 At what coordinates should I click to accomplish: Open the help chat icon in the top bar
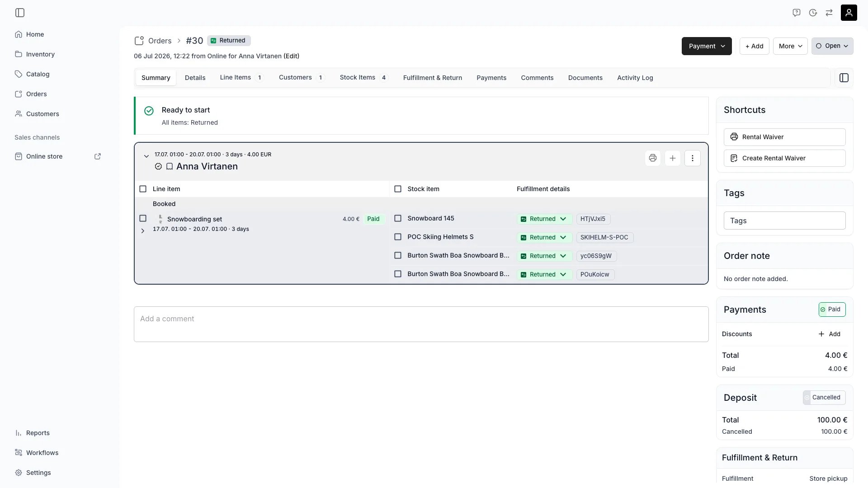797,13
